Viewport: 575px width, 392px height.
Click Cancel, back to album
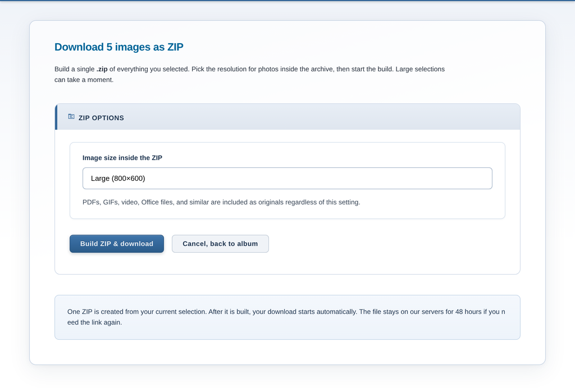coord(220,244)
